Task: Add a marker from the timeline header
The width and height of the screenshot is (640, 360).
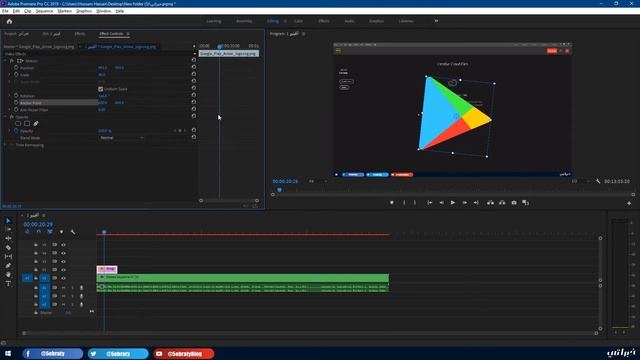Action: point(61,232)
